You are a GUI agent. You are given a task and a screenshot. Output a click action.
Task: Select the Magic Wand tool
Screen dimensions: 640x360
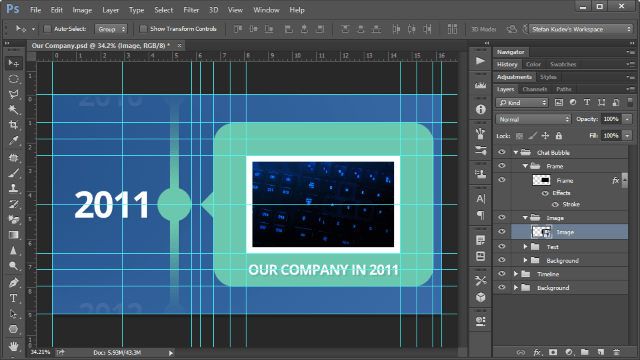[x=13, y=109]
